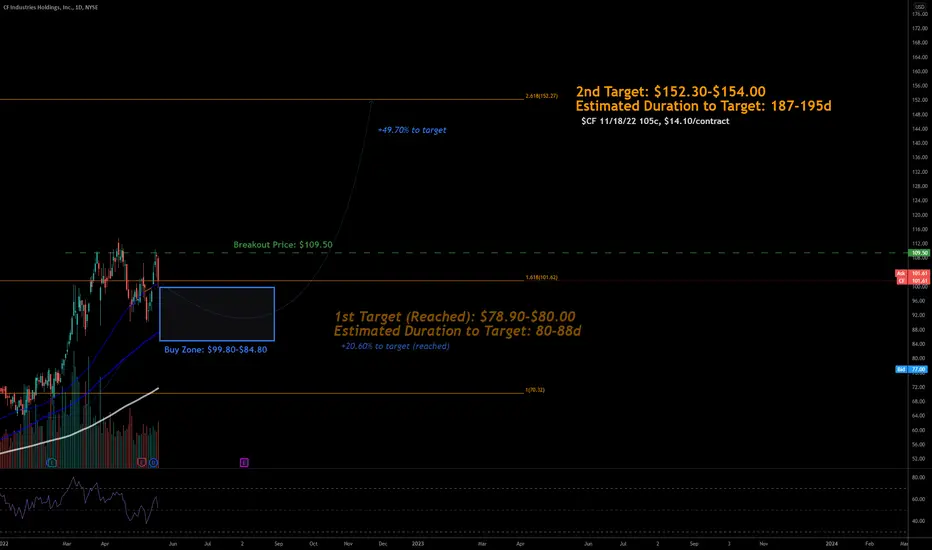Click the 40.00 level on RSI scale
The height and width of the screenshot is (550, 932).
pyautogui.click(x=918, y=521)
